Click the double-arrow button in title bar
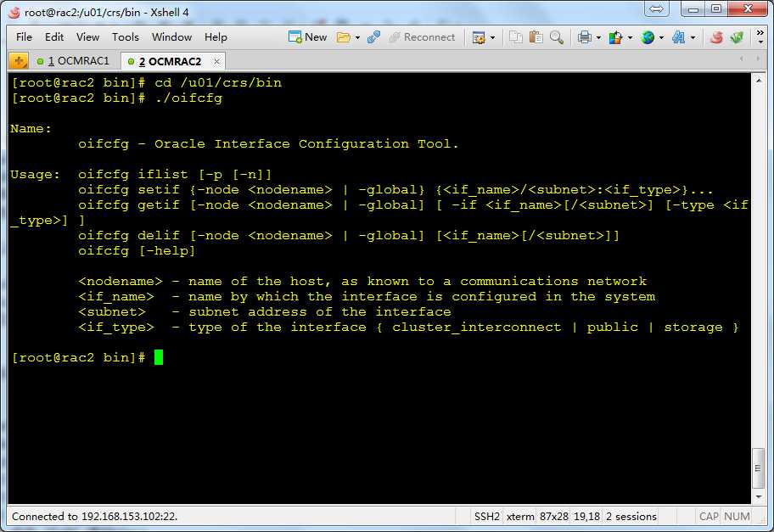774x532 pixels. pos(657,8)
